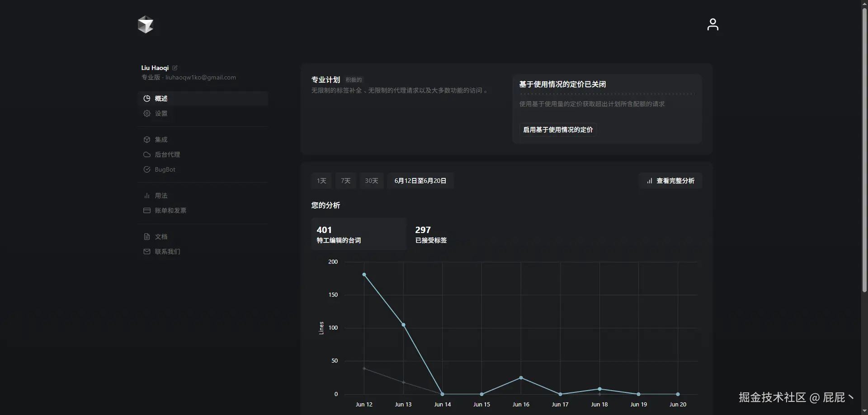
Task: Open the 6月12日至6月20日 date range picker
Action: click(x=420, y=181)
